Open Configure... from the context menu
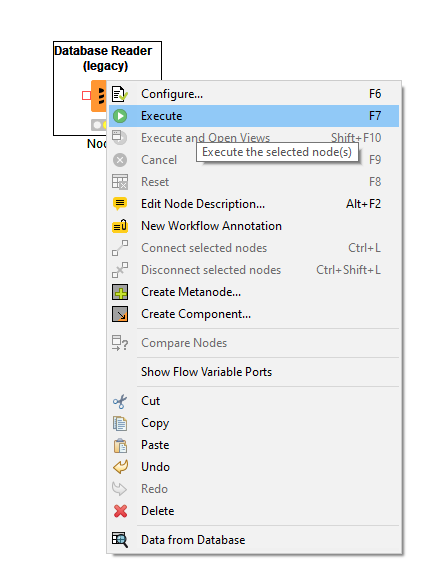This screenshot has width=422, height=571. click(254, 94)
